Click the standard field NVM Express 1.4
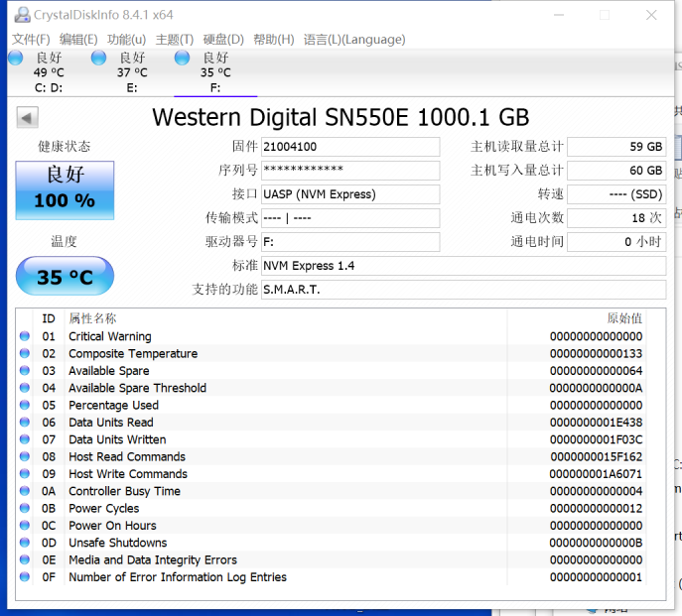Image resolution: width=682 pixels, height=616 pixels. (x=464, y=266)
